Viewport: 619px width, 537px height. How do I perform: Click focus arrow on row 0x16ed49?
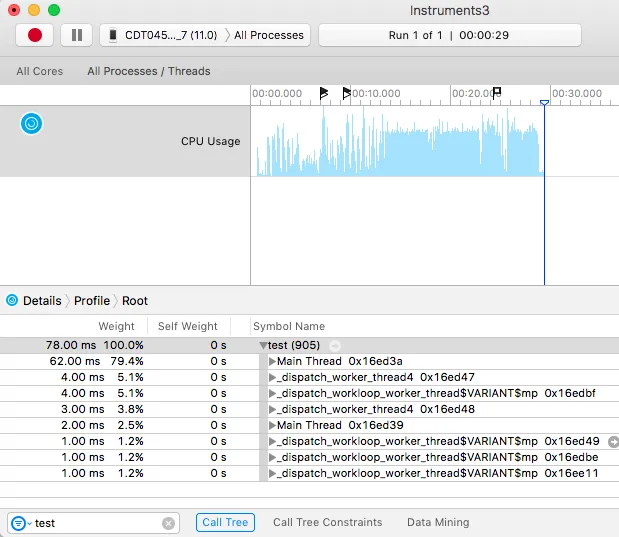[613, 442]
